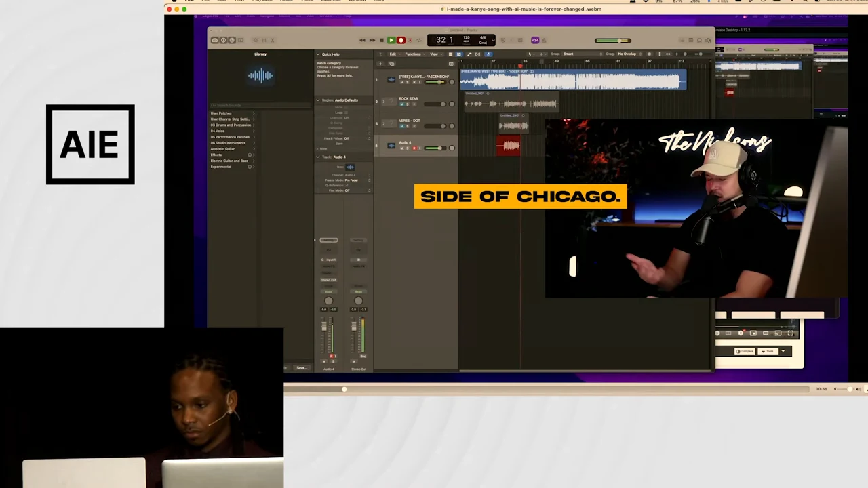This screenshot has width=868, height=488.
Task: Click the Stereo Out output slot
Action: 329,280
